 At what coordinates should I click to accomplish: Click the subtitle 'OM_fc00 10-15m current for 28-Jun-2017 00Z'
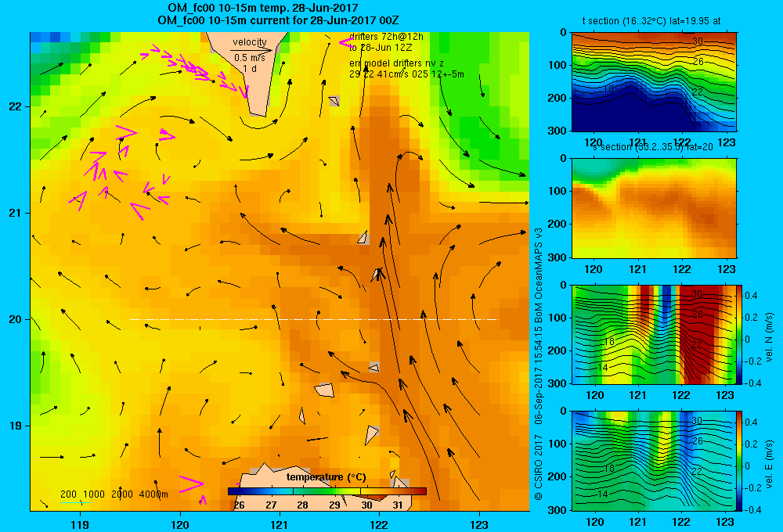278,21
